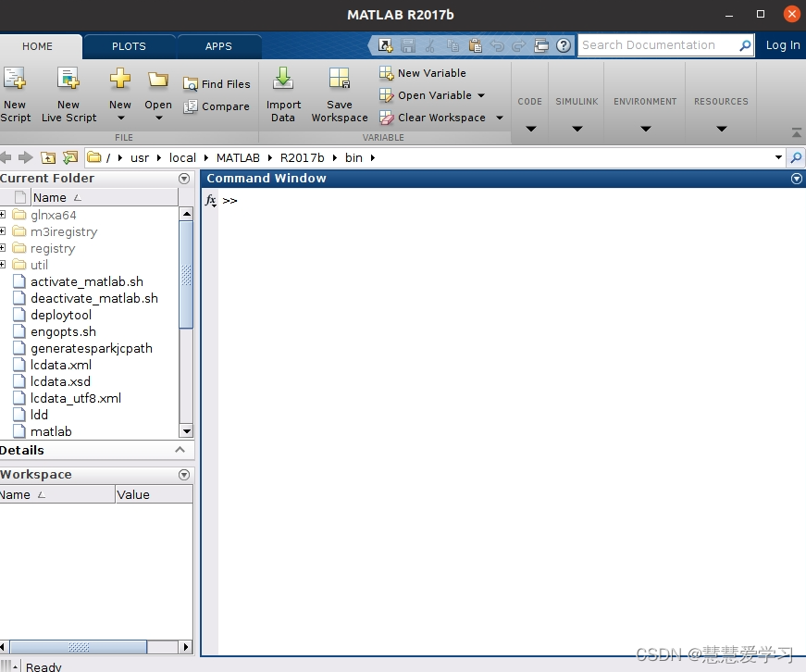806x672 pixels.
Task: Switch to the APPS tab
Action: point(218,45)
